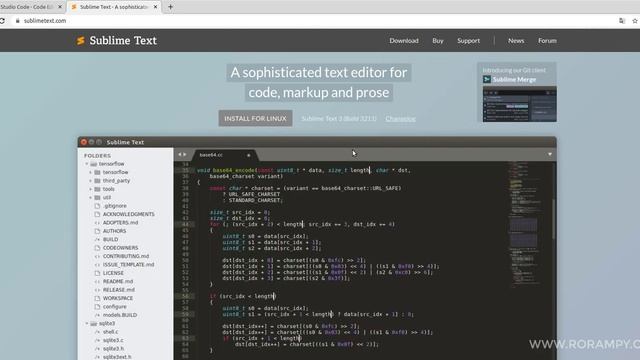
Task: Click the Sublime Merge logo icon
Action: pyautogui.click(x=487, y=79)
